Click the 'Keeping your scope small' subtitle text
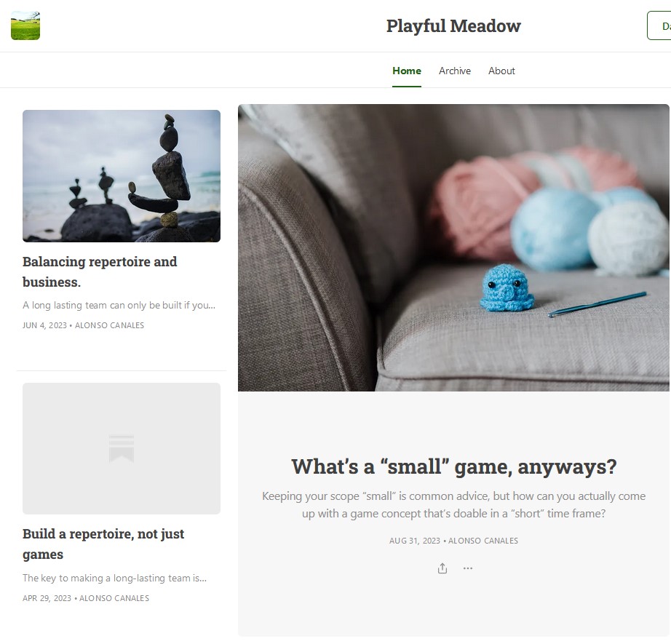The width and height of the screenshot is (671, 644). pos(453,504)
